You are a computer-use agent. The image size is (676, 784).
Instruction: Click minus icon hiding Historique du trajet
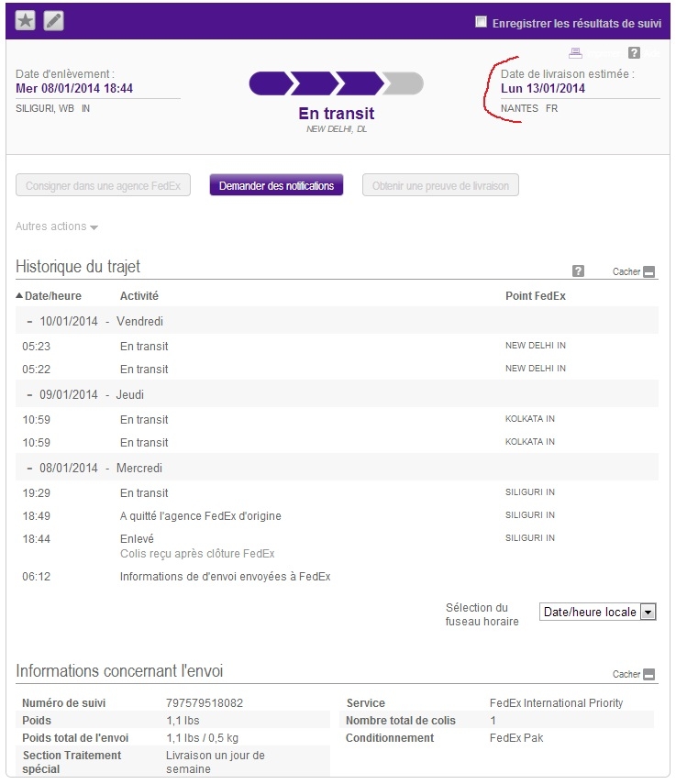coord(649,272)
